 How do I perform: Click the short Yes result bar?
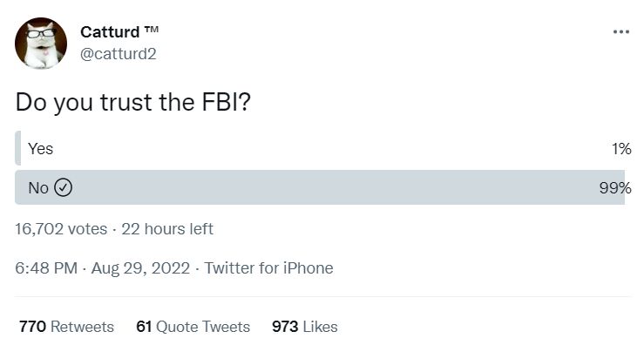(17, 148)
